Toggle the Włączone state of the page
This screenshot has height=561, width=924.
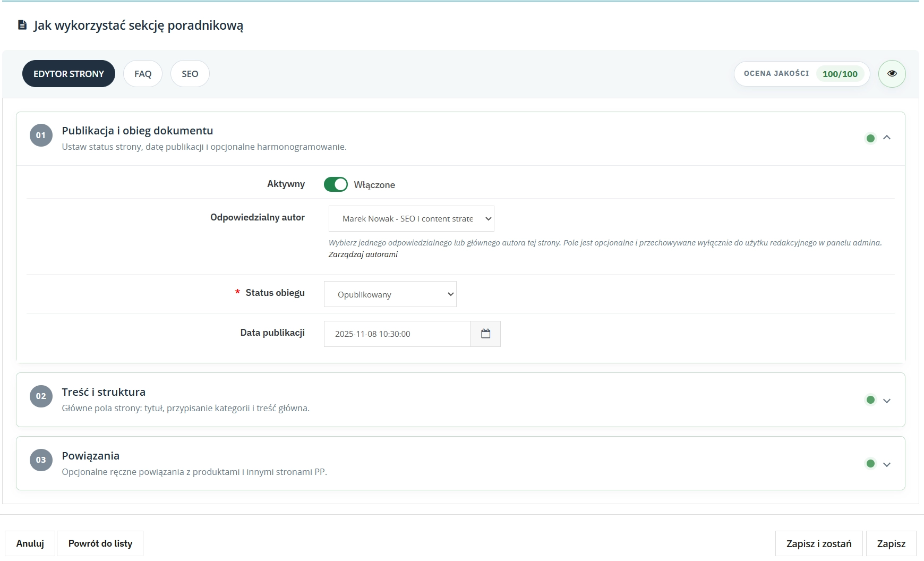pyautogui.click(x=336, y=184)
